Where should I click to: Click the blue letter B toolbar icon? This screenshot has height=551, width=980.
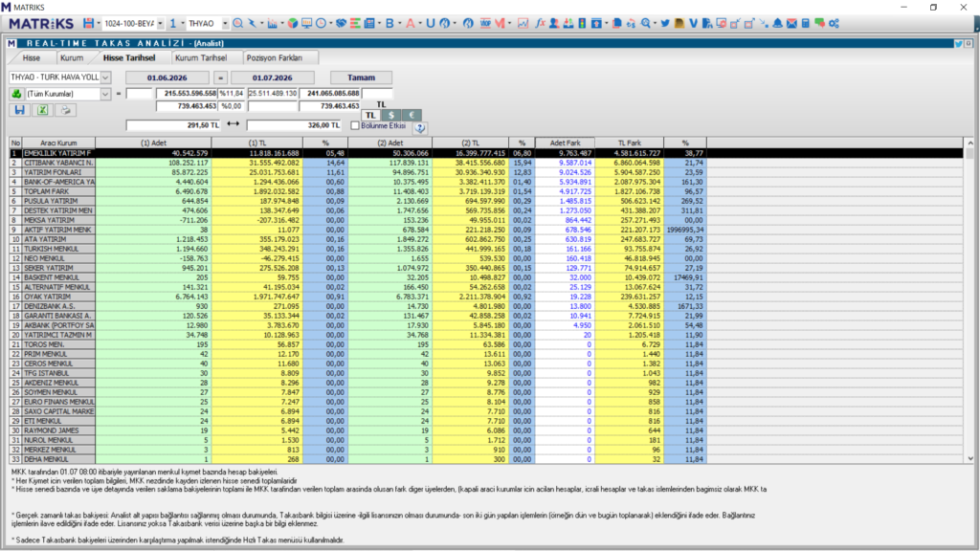390,23
